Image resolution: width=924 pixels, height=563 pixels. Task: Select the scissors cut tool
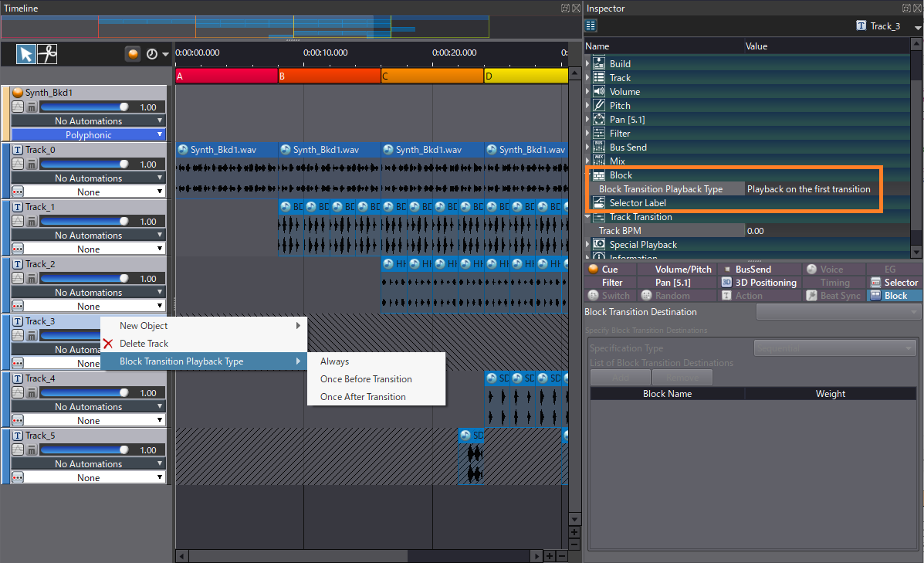click(x=47, y=54)
